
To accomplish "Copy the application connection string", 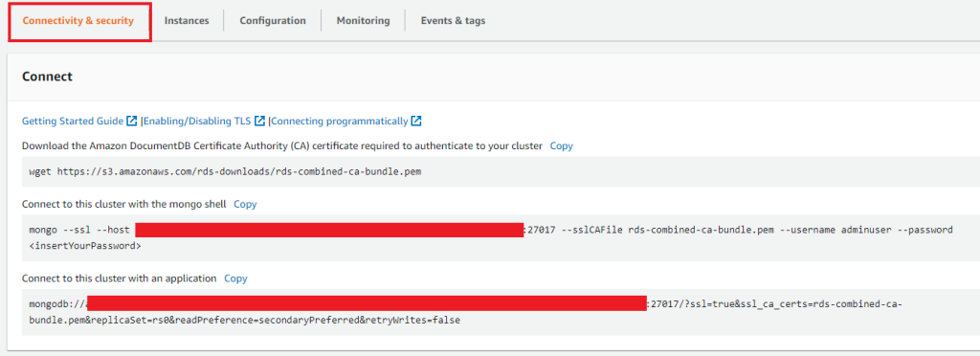I will click(235, 278).
